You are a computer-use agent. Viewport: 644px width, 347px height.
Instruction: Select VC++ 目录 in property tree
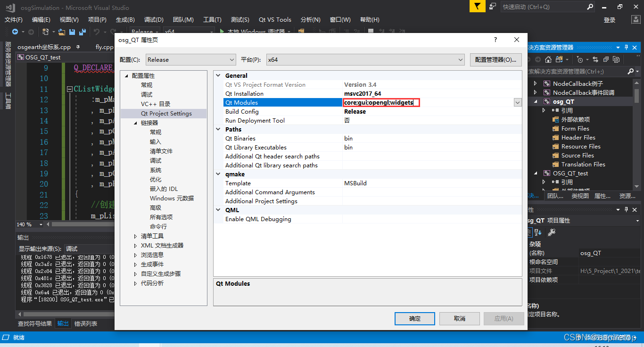click(x=156, y=104)
